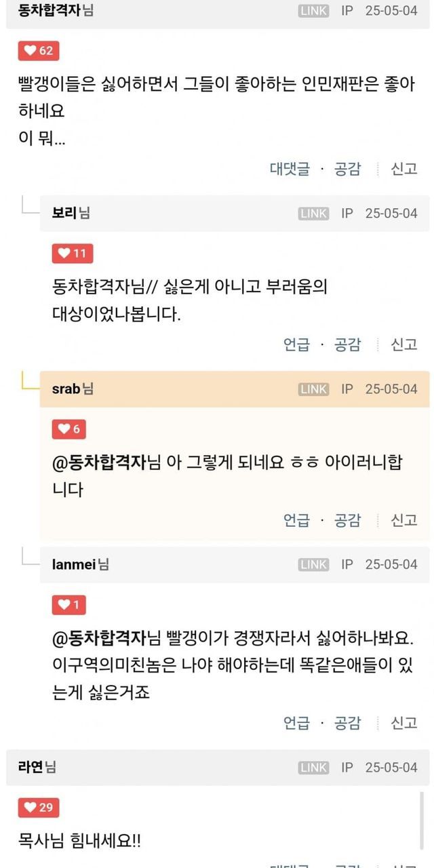Click 언급 under 보리's reply
Image resolution: width=434 pixels, height=868 pixels.
[296, 344]
